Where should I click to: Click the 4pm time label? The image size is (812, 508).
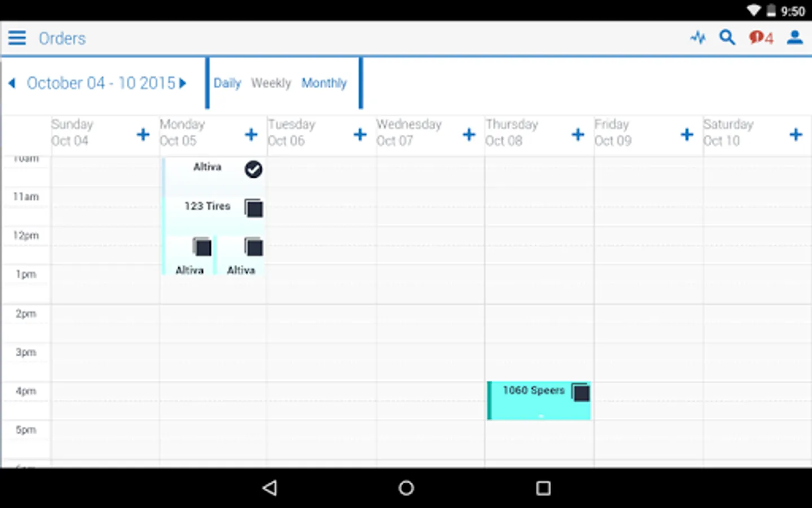point(26,391)
